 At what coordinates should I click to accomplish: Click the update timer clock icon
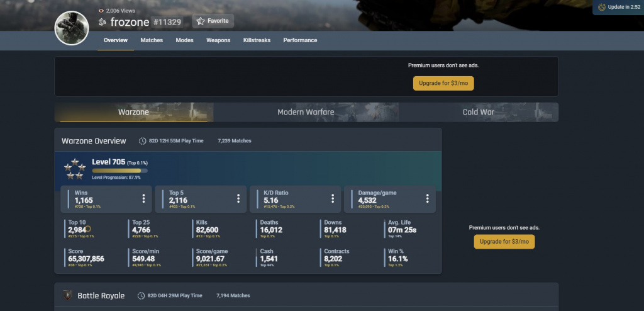pyautogui.click(x=602, y=7)
